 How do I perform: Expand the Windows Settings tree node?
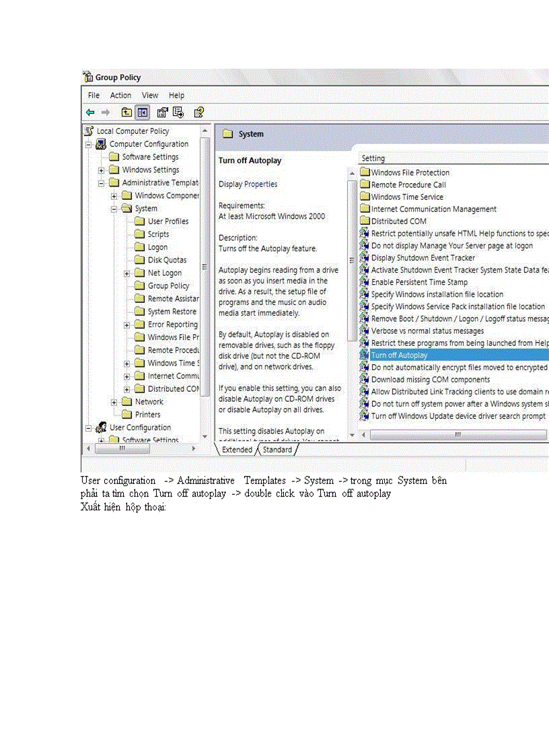coord(101,170)
